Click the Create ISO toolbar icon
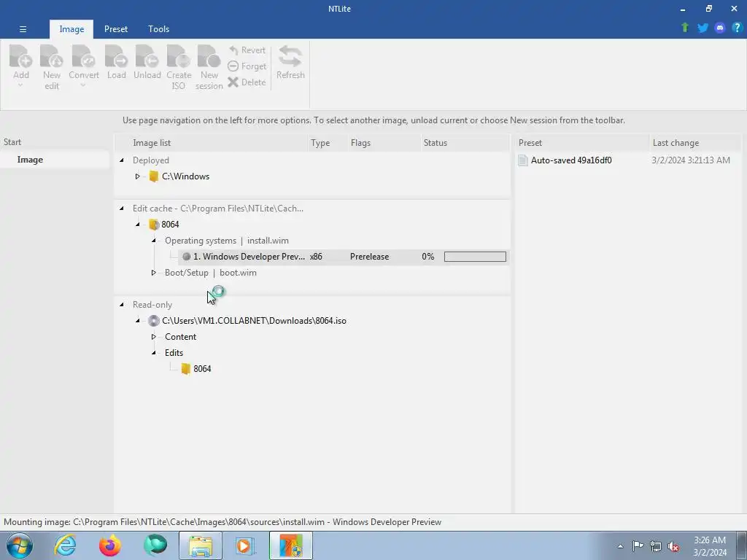The height and width of the screenshot is (560, 747). click(x=179, y=56)
